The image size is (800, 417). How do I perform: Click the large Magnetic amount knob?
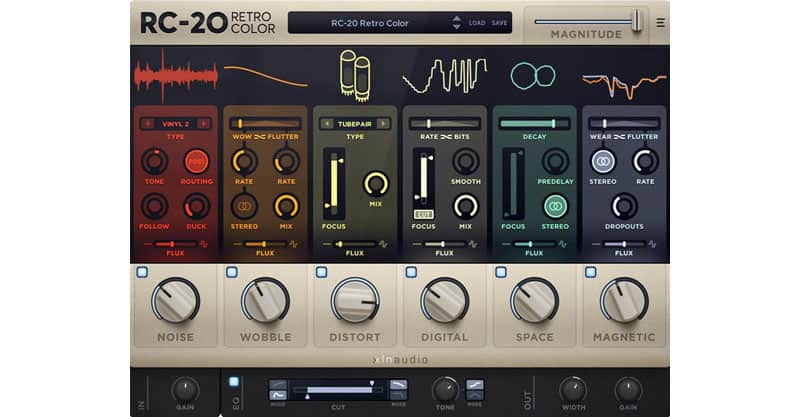[x=624, y=301]
